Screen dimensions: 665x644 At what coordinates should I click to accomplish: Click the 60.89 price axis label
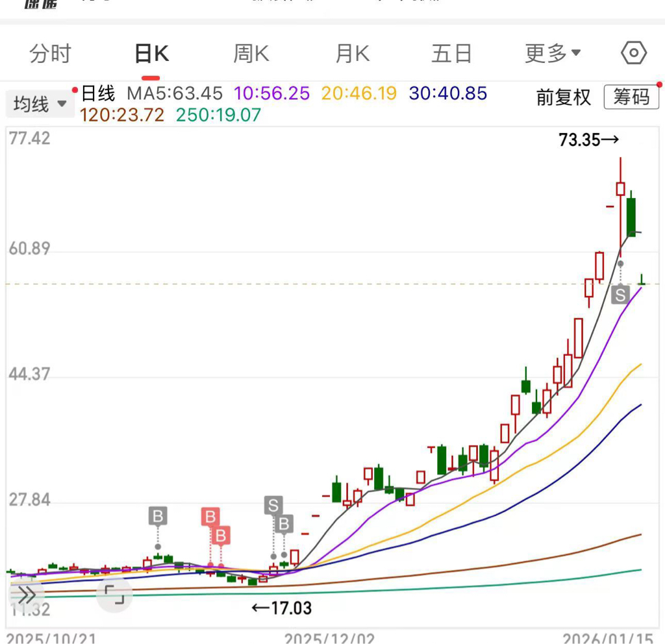coord(29,249)
